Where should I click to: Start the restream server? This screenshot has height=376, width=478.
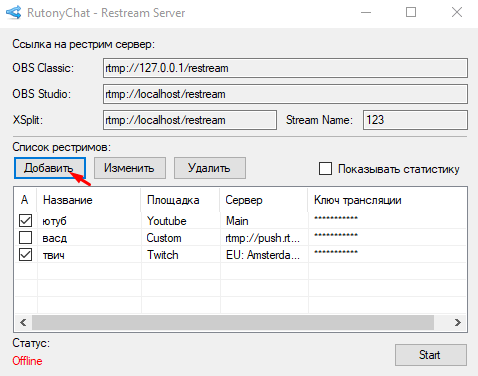point(431,355)
